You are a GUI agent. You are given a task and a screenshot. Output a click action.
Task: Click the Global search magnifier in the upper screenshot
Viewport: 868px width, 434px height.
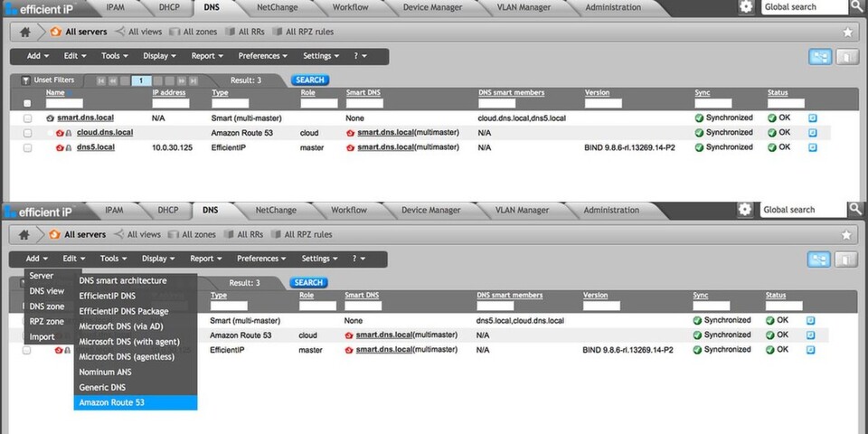click(x=857, y=6)
